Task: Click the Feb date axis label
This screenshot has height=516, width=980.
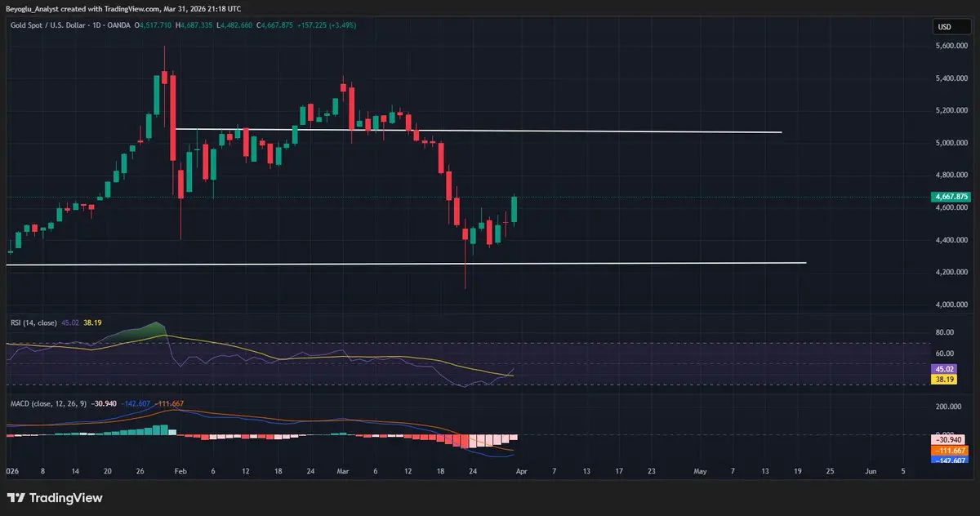Action: 180,472
